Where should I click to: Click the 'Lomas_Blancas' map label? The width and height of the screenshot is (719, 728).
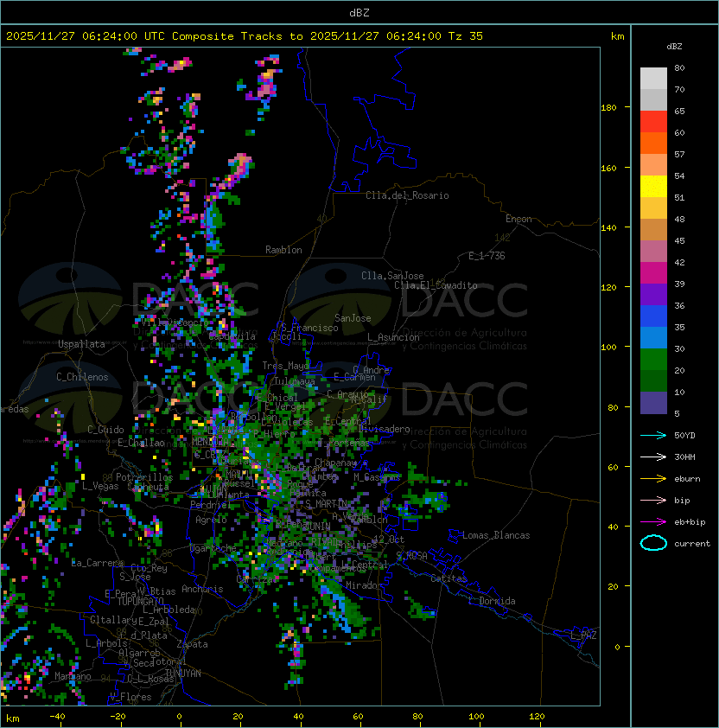[496, 535]
